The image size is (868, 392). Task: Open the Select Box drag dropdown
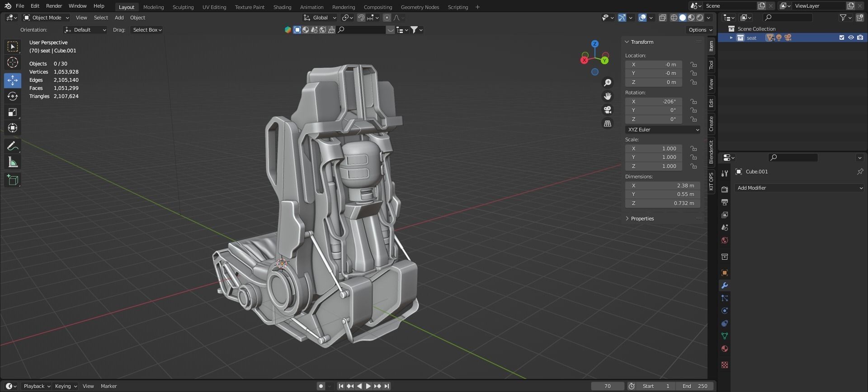(x=147, y=30)
